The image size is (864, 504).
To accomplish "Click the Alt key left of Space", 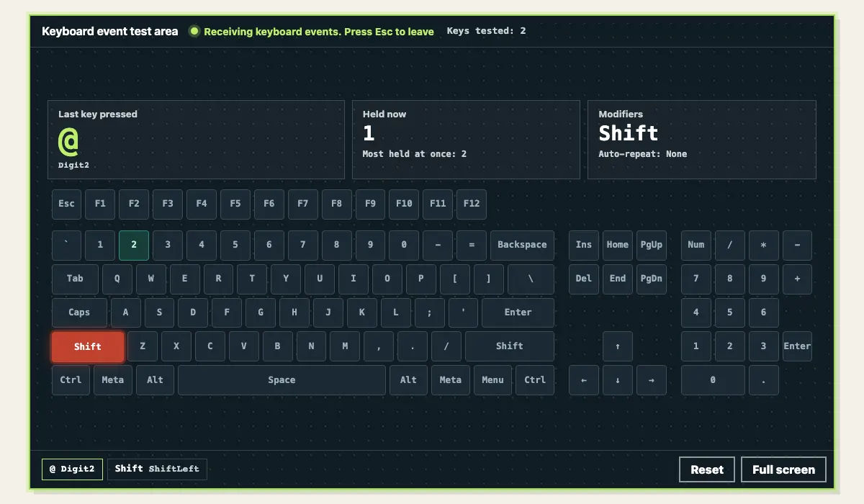I will pyautogui.click(x=155, y=380).
